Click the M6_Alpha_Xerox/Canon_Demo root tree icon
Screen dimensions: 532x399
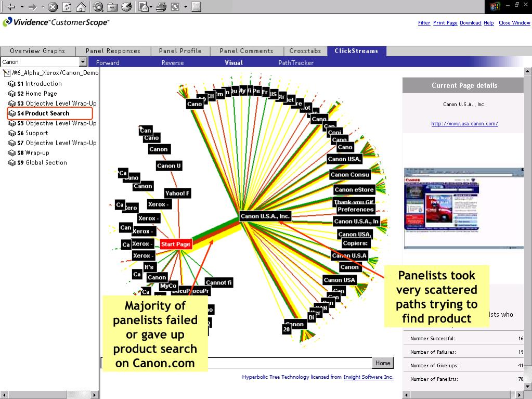click(x=6, y=73)
